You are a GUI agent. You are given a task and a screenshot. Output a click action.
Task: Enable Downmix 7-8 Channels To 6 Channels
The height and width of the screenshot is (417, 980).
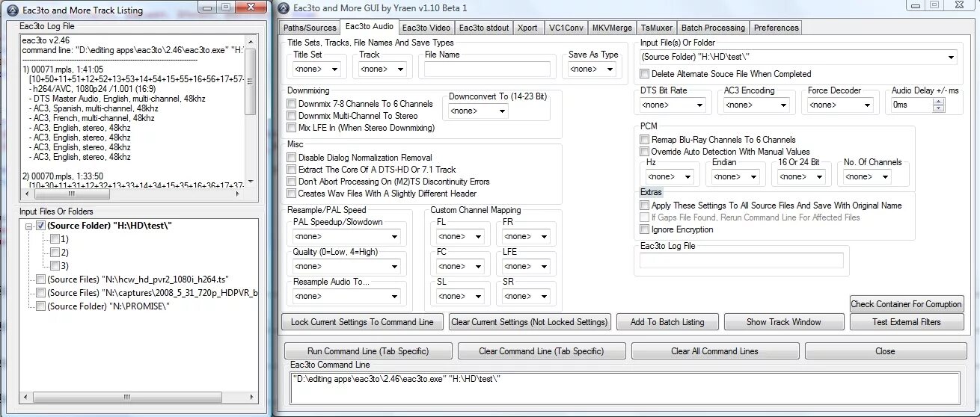292,104
